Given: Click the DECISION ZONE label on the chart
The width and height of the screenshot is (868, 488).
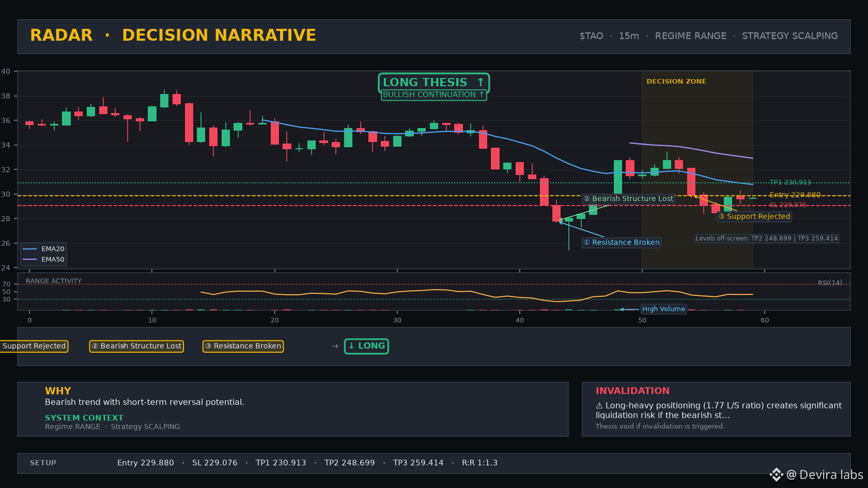Looking at the screenshot, I should 676,82.
